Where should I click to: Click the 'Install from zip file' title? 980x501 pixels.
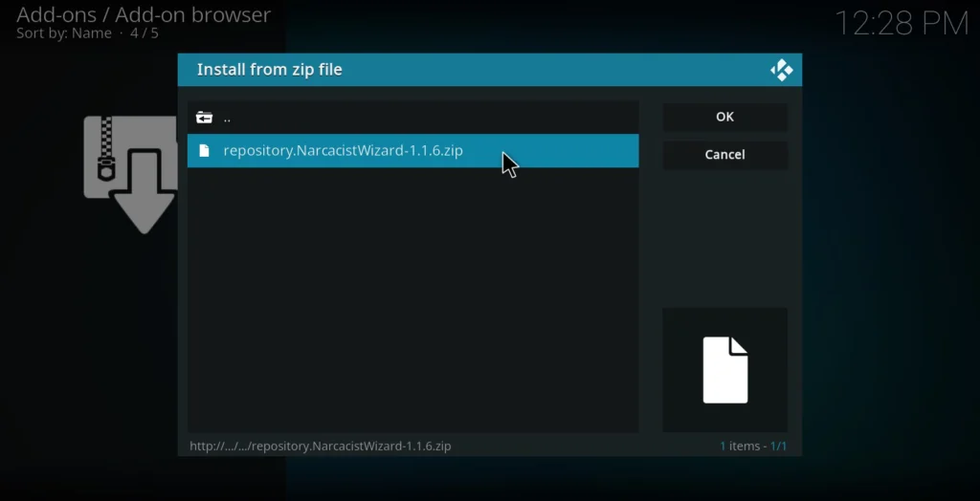coord(269,70)
